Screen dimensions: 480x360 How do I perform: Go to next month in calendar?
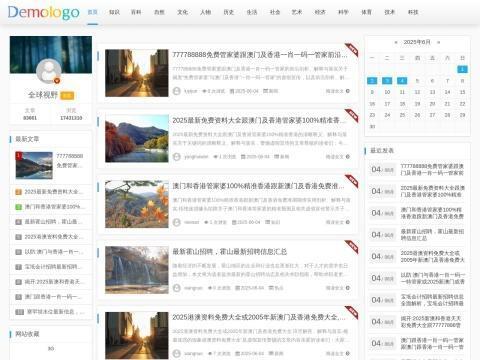[439, 42]
